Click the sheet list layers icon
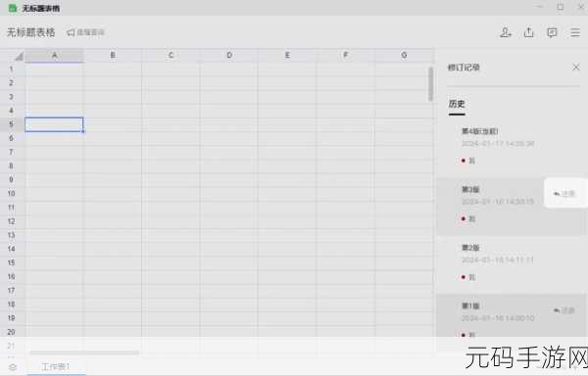The height and width of the screenshot is (376, 588). pyautogui.click(x=13, y=367)
